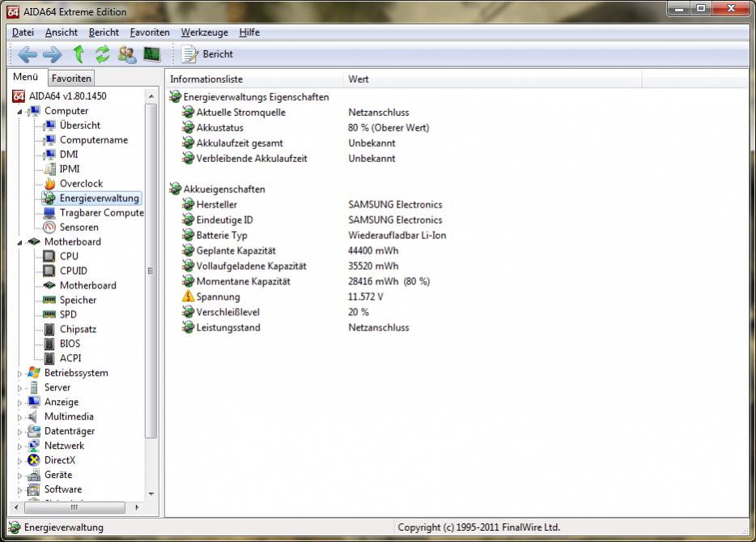Click the tree vertical scrollbar thumb
756x542 pixels.
click(151, 271)
